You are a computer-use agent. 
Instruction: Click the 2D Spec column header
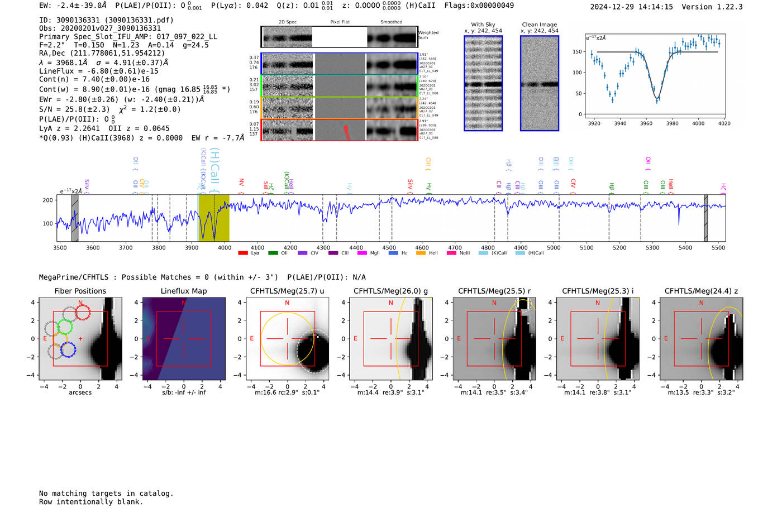click(288, 22)
